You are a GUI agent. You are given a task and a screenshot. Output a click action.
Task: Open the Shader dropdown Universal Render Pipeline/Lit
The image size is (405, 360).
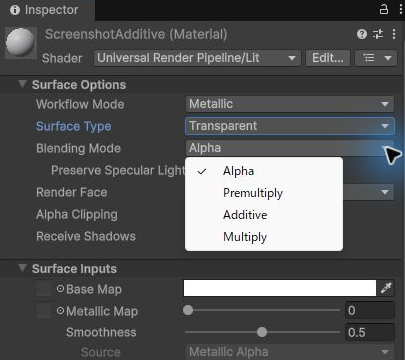pos(197,58)
